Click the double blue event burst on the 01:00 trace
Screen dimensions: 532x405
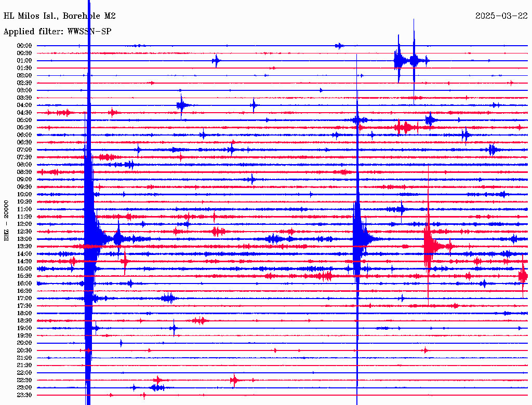(411, 61)
